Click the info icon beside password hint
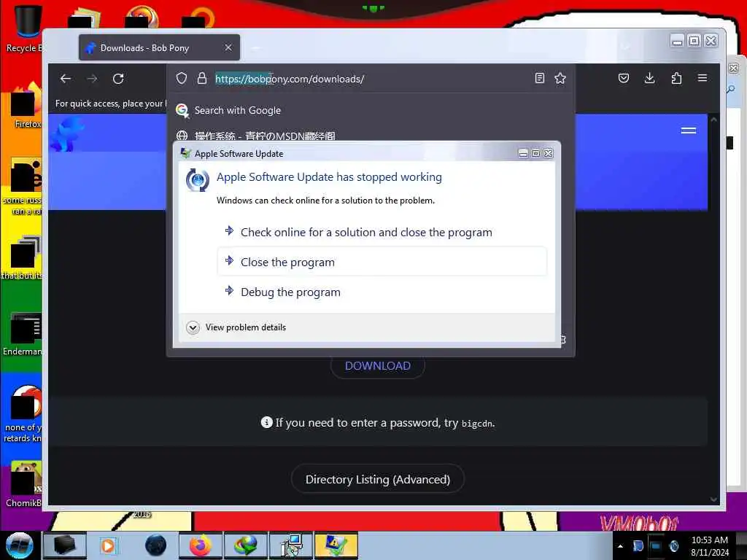The image size is (747, 560). [267, 422]
